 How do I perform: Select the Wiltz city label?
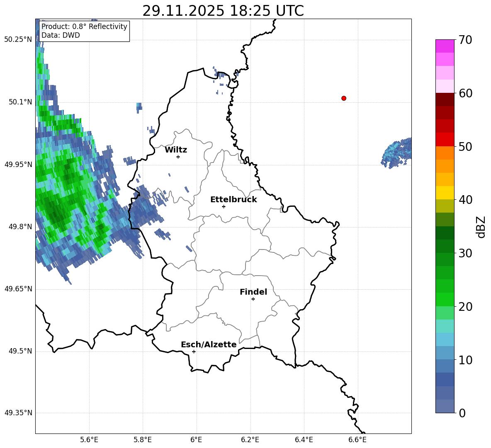176,150
